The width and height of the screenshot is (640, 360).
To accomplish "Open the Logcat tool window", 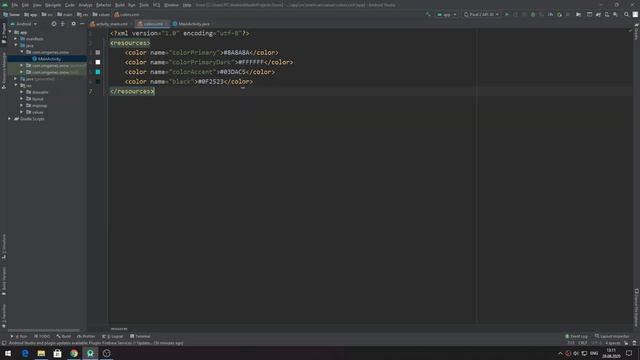I will tap(113, 336).
